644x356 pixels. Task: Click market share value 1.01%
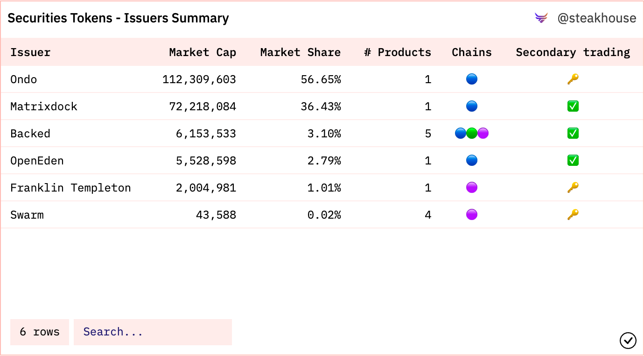click(324, 188)
